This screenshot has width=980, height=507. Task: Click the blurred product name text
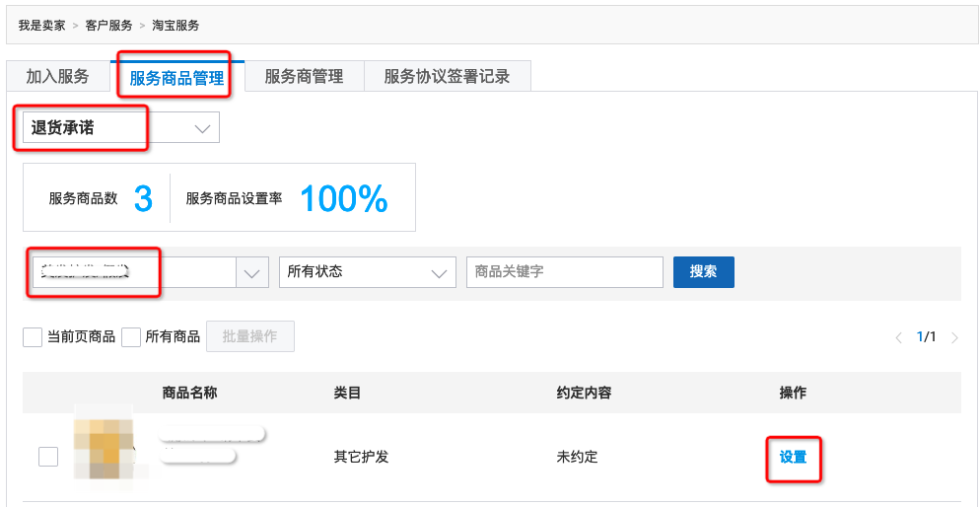point(211,445)
